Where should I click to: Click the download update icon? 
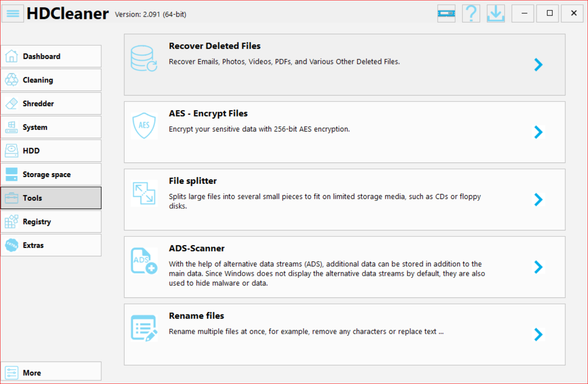tap(495, 14)
